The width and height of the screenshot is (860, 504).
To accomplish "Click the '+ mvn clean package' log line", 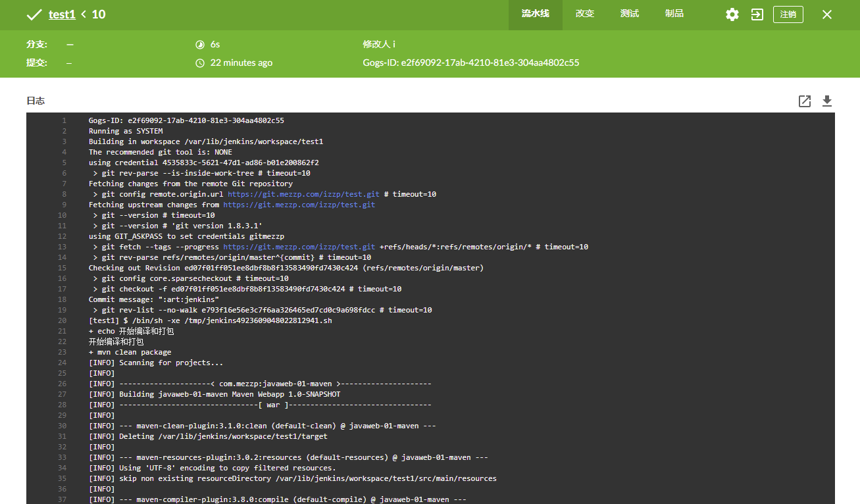I will point(130,352).
